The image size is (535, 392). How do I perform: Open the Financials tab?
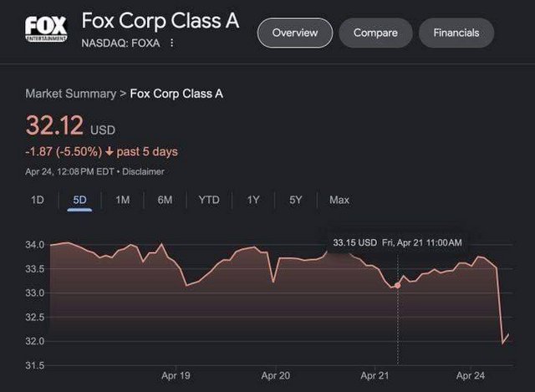(x=456, y=33)
